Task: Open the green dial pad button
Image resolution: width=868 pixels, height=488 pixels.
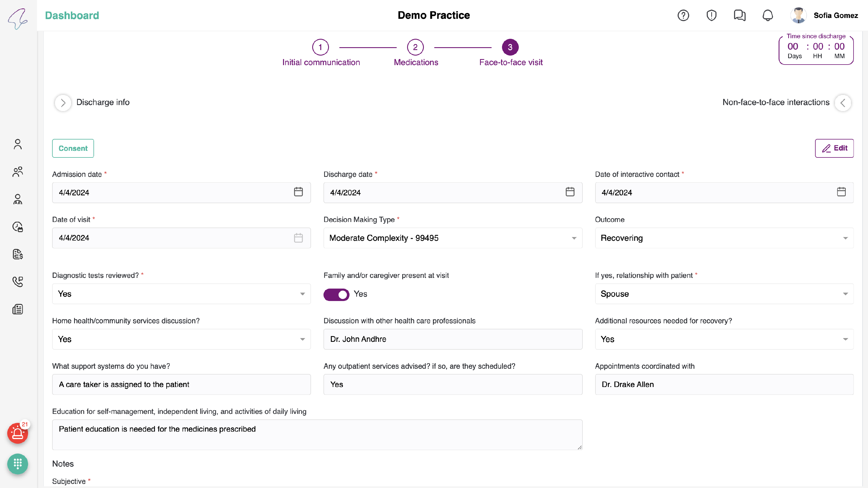Action: 18,464
